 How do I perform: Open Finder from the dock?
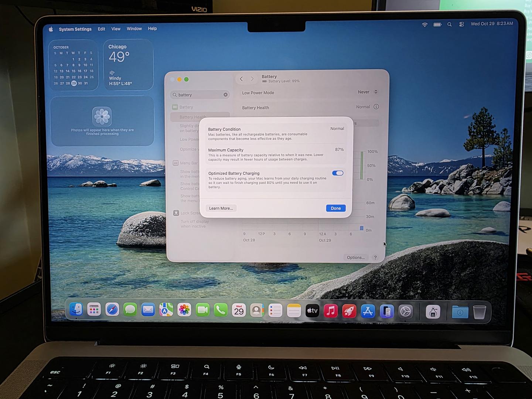coord(76,310)
